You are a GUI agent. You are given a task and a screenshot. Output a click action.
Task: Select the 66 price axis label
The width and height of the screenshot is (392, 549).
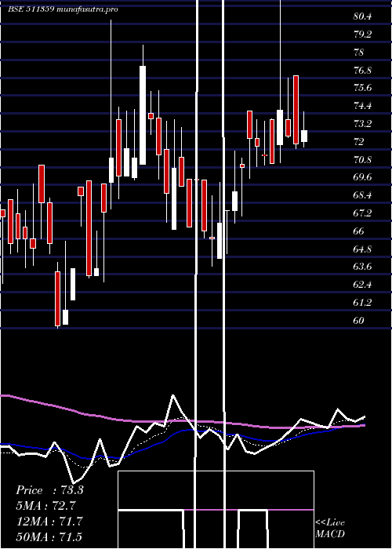359,231
